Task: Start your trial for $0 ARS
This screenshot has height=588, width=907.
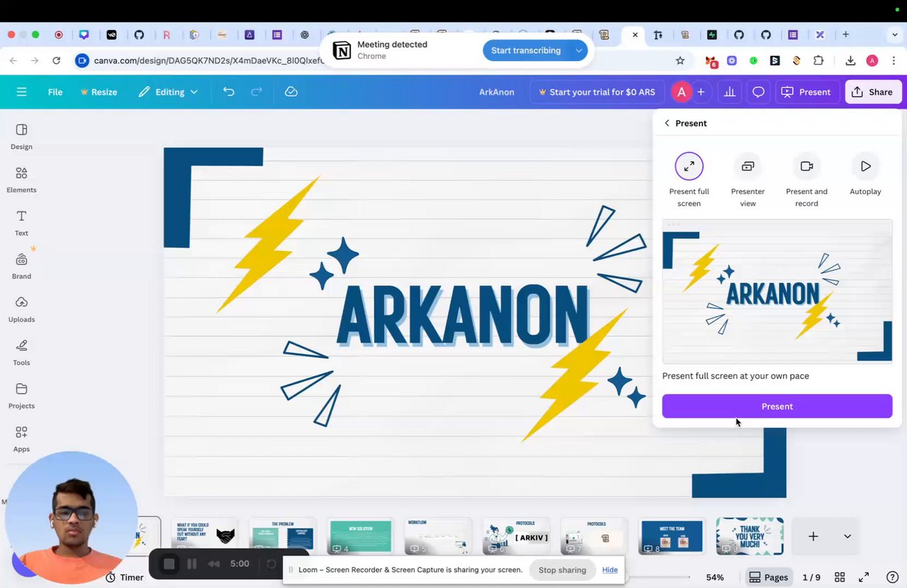Action: point(597,92)
